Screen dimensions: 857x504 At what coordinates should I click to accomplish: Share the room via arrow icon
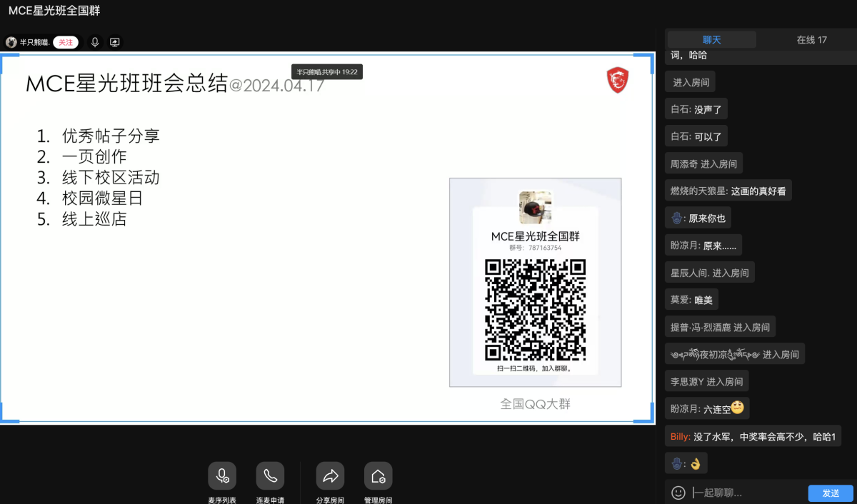pos(330,476)
